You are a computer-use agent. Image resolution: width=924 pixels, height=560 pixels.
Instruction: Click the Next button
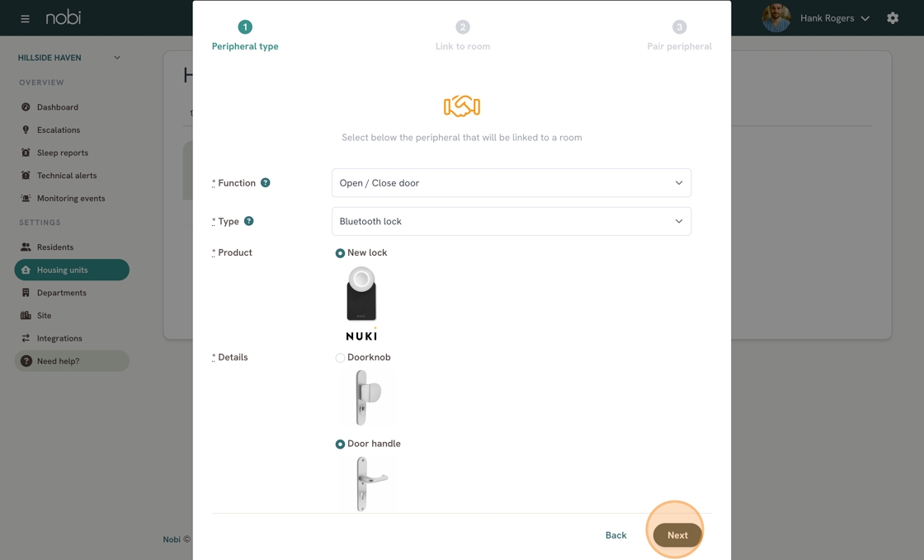tap(677, 535)
